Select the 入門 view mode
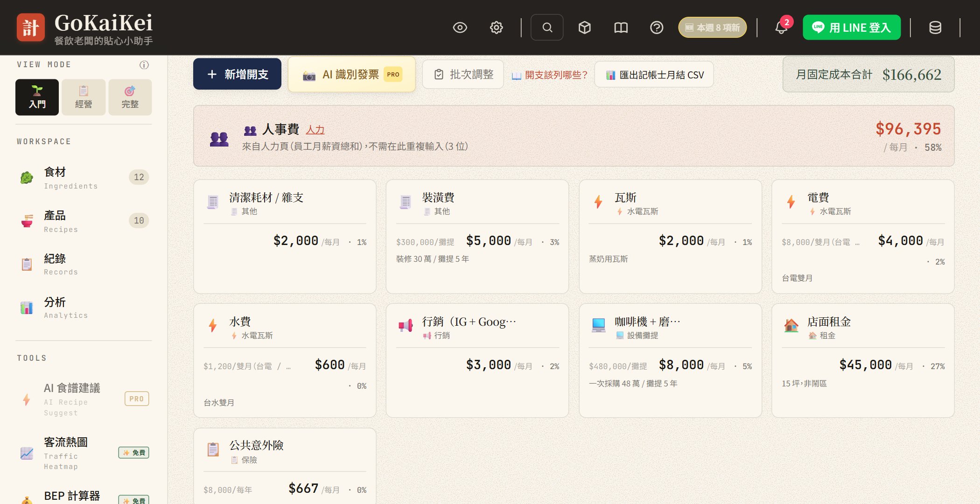 [x=37, y=97]
